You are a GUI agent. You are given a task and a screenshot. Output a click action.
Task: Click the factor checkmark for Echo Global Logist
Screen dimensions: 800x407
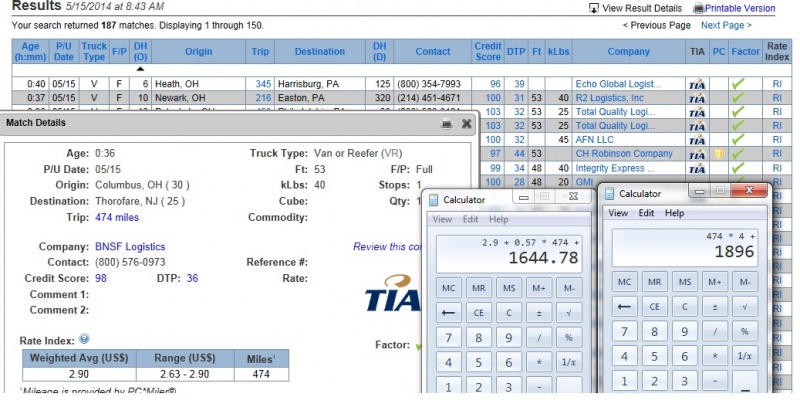point(738,84)
